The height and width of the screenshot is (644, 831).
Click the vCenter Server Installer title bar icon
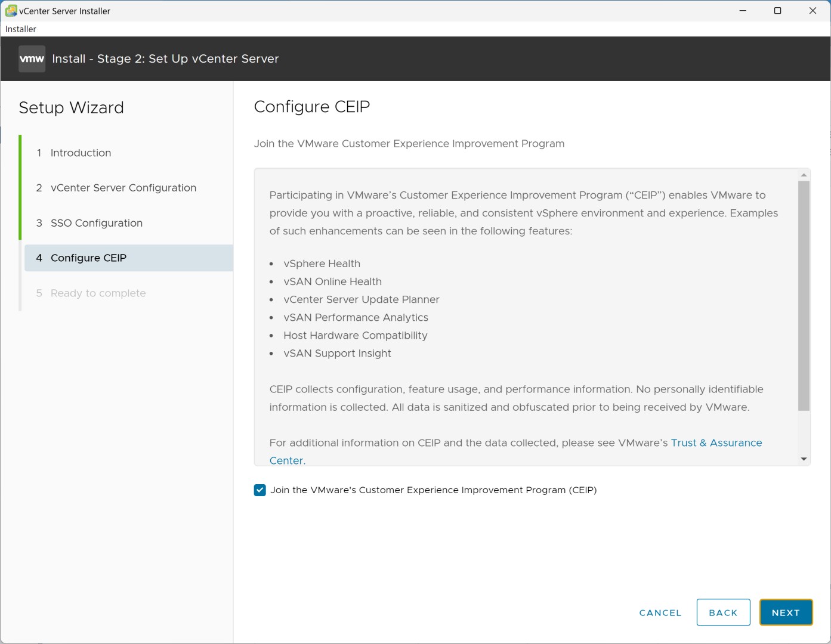(x=11, y=11)
